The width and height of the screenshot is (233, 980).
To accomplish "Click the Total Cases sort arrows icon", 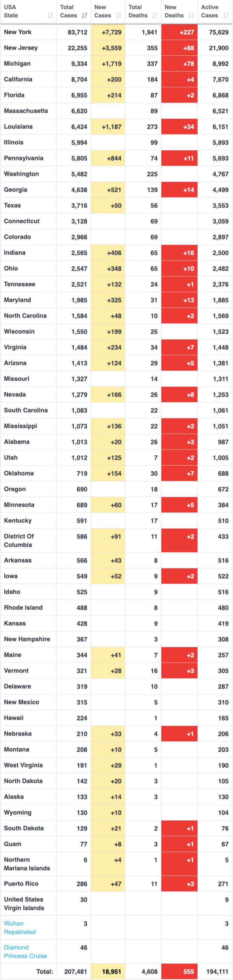I will (84, 15).
